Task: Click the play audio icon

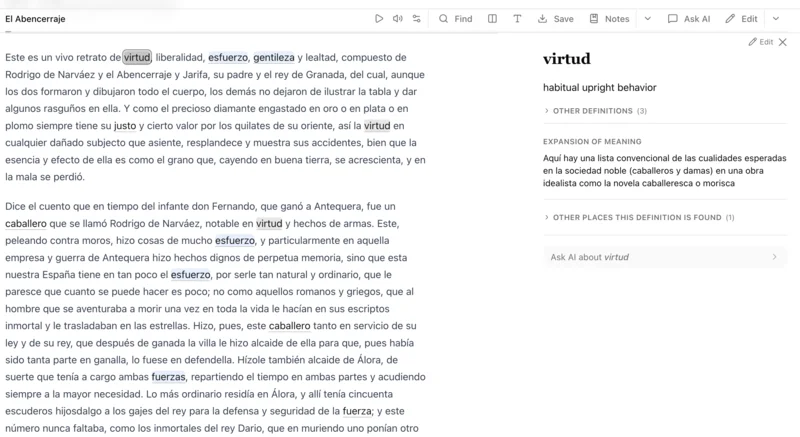Action: tap(379, 19)
